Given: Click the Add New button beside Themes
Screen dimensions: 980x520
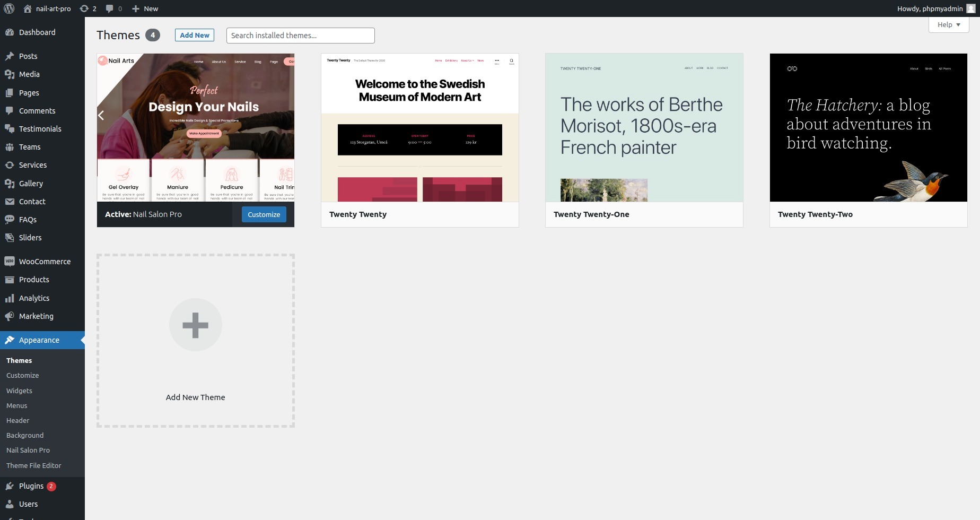Looking at the screenshot, I should click(195, 35).
